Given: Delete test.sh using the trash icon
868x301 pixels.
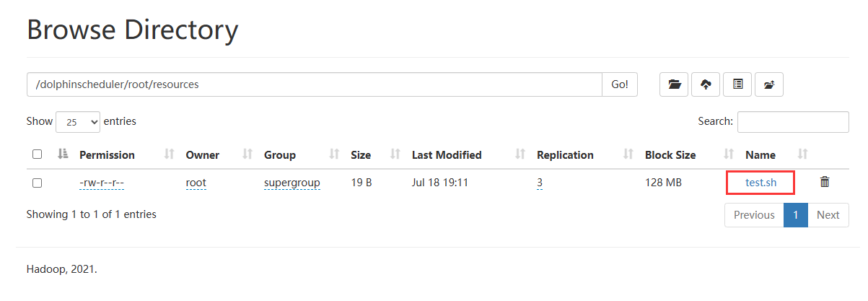Looking at the screenshot, I should pyautogui.click(x=825, y=183).
